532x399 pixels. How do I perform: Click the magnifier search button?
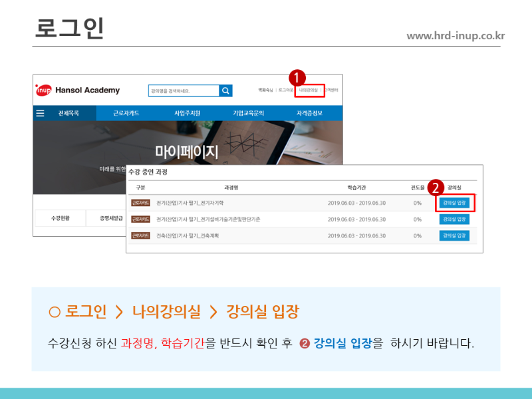click(225, 90)
